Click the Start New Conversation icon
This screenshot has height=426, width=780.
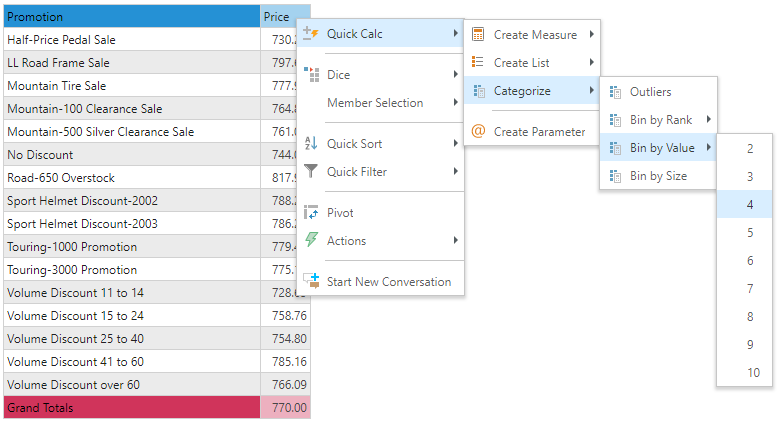[310, 282]
